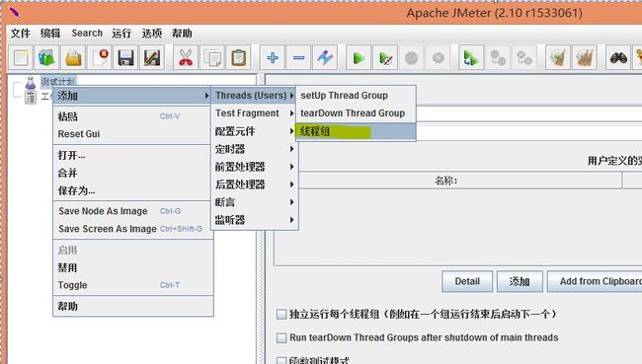Expand the 监听器 submenu
642x364 pixels.
point(254,220)
